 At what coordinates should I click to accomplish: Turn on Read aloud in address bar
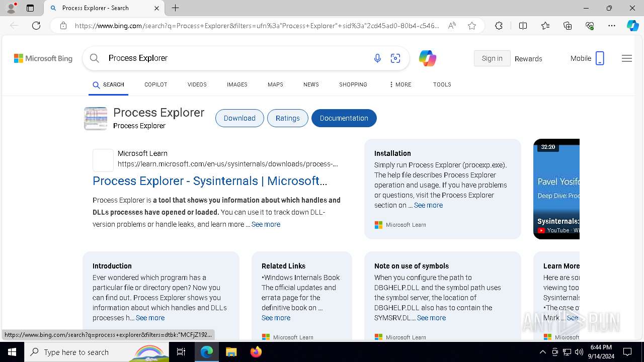pyautogui.click(x=452, y=26)
